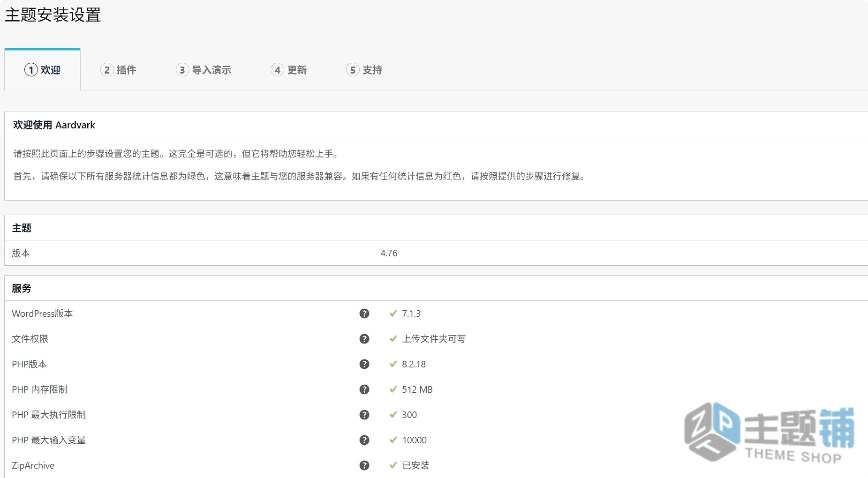
Task: Click the 主题安装设置 page title
Action: (x=53, y=15)
